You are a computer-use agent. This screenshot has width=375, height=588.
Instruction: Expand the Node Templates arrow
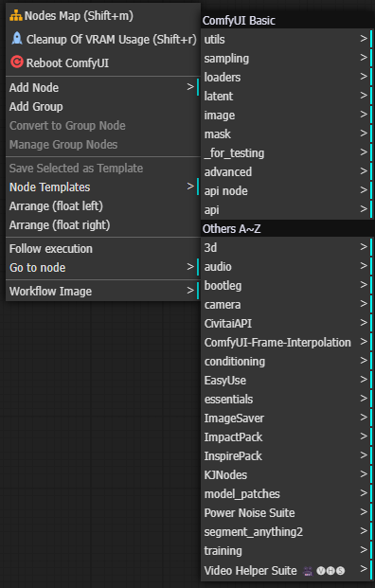(190, 187)
